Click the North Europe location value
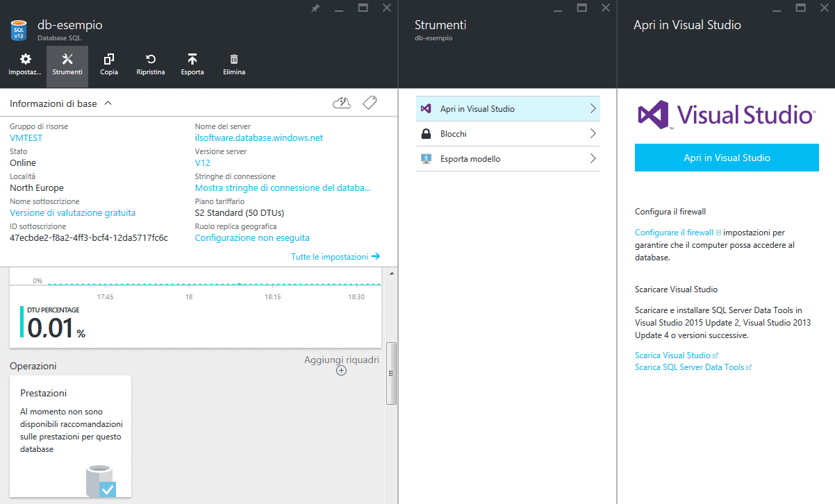The width and height of the screenshot is (835, 504). [x=37, y=187]
